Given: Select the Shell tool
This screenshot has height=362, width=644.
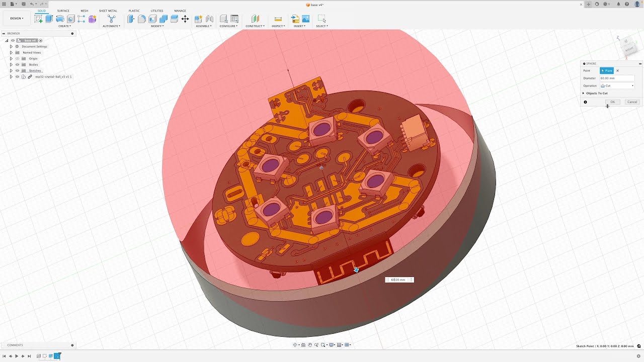Looking at the screenshot, I should click(x=152, y=19).
